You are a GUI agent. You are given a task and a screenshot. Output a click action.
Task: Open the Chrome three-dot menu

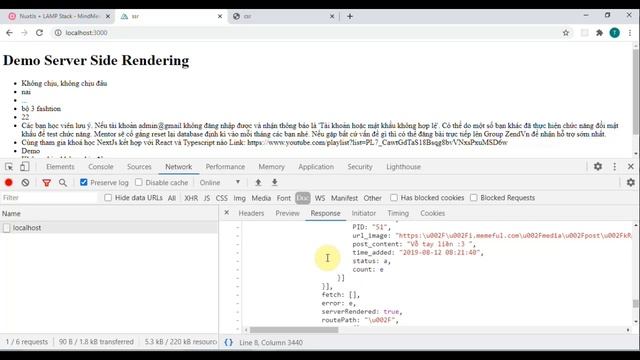[630, 33]
